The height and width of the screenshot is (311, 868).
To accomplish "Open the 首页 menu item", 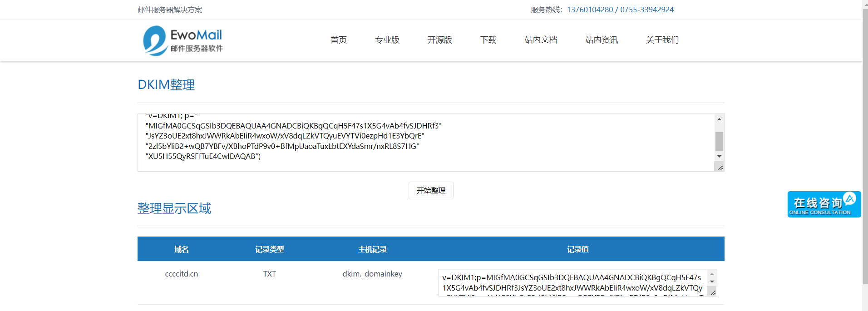I will click(339, 40).
